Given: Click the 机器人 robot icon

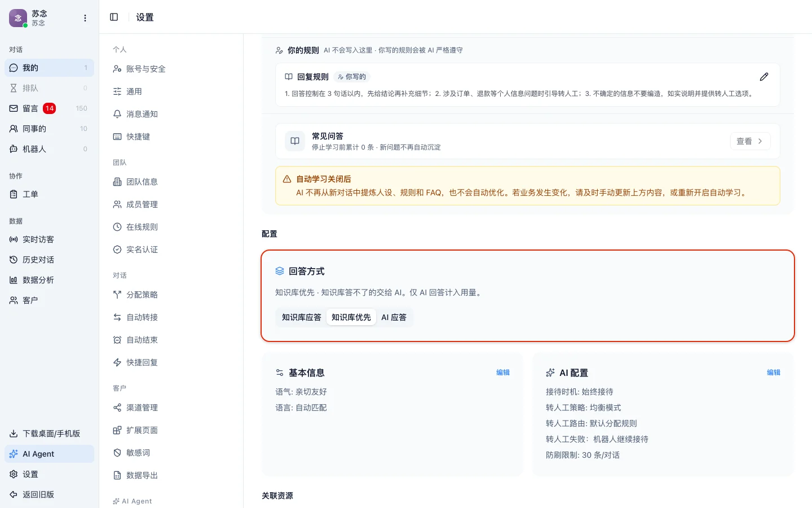Looking at the screenshot, I should pyautogui.click(x=14, y=149).
